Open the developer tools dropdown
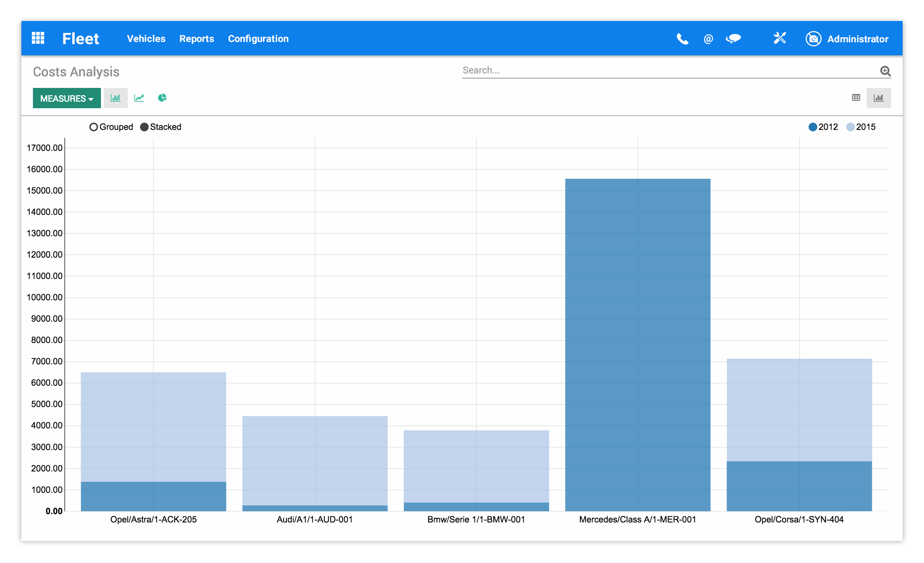Image resolution: width=924 pixels, height=563 pixels. (x=780, y=38)
